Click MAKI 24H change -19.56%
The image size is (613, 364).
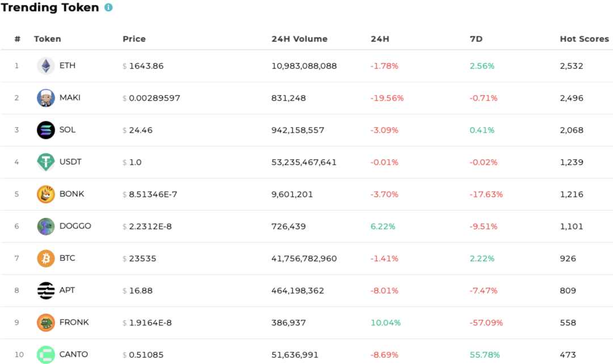click(387, 98)
